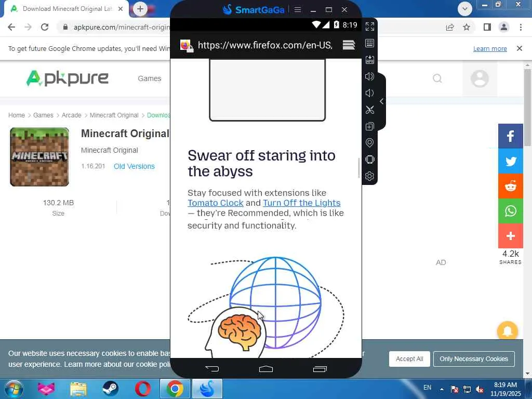The image size is (532, 399).
Task: Go to Arcade breadcrumb
Action: [71, 115]
